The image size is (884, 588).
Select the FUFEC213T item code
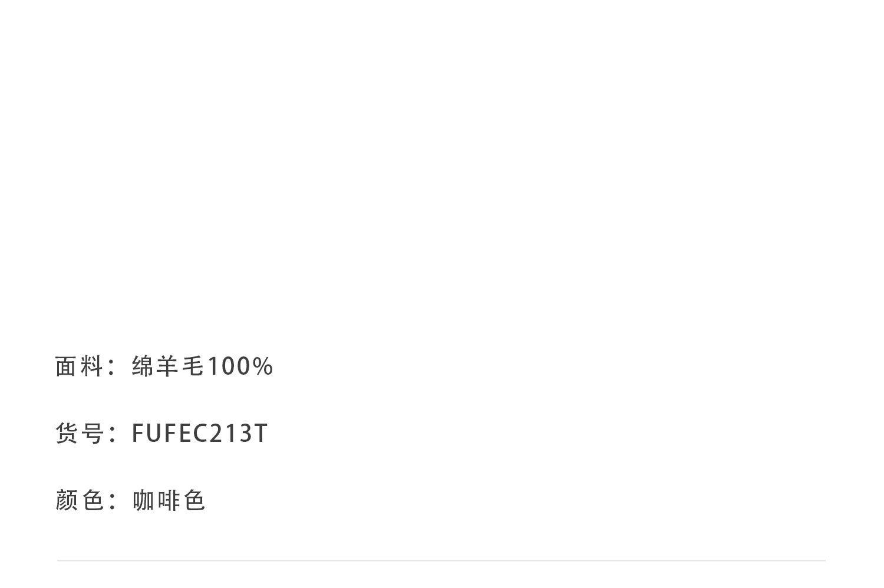coord(200,433)
